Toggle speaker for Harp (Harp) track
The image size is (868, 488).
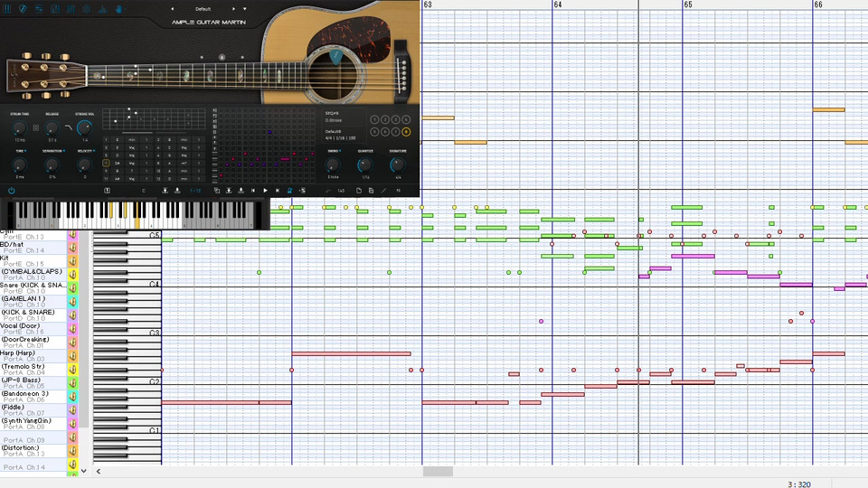click(72, 356)
